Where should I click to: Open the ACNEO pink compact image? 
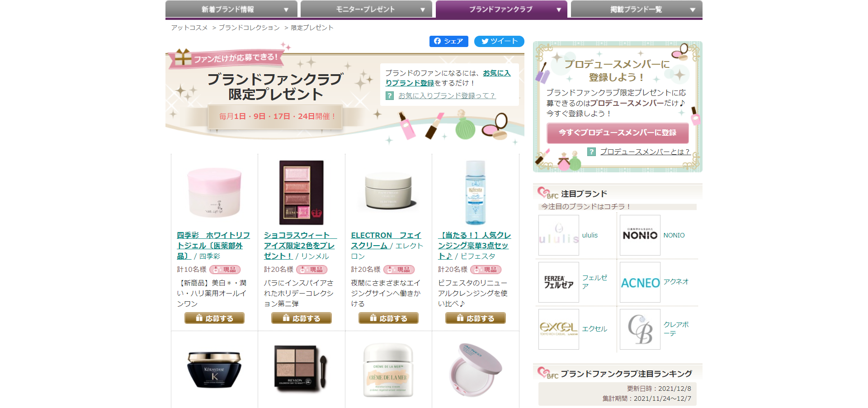click(x=476, y=370)
